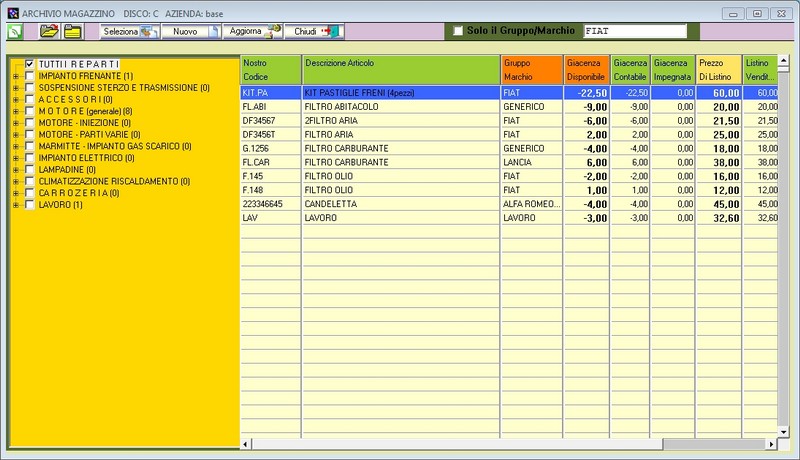Viewport: 800px width, 460px height.
Task: Select the FILTRO ABITACOLO description cell
Action: [x=401, y=107]
